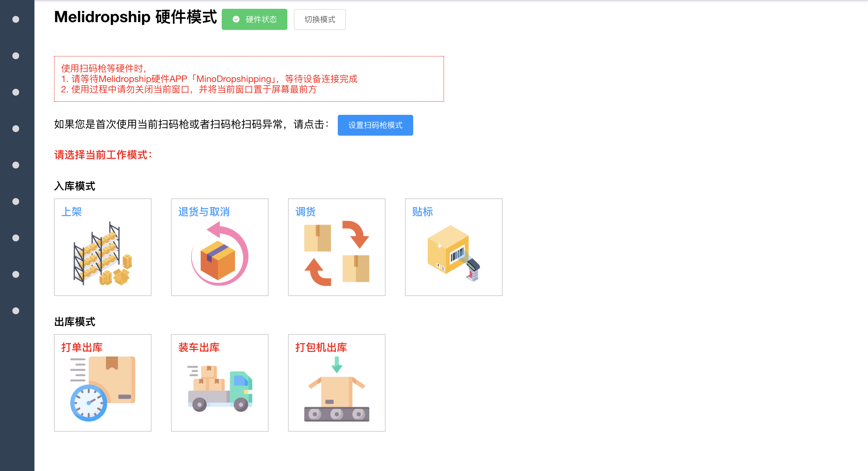Click the 出库模式 section heading
The height and width of the screenshot is (471, 868).
coord(75,322)
